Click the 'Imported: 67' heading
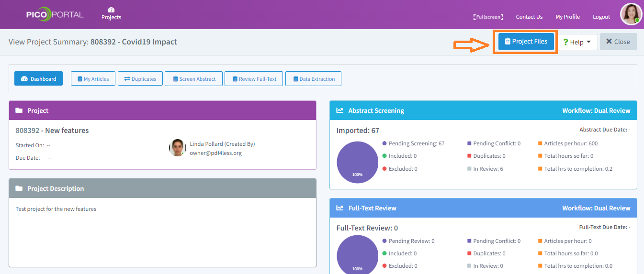The height and width of the screenshot is (274, 644). pos(358,131)
